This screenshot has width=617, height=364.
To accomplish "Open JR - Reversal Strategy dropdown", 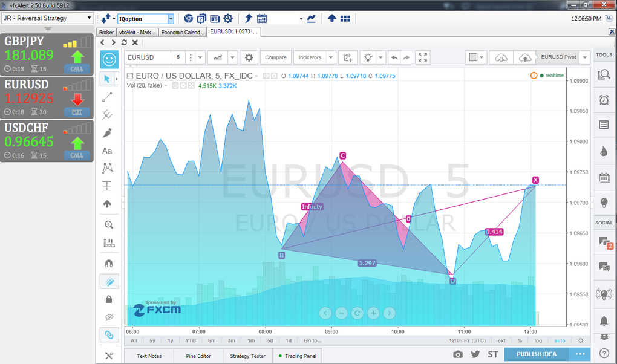I will pyautogui.click(x=48, y=18).
